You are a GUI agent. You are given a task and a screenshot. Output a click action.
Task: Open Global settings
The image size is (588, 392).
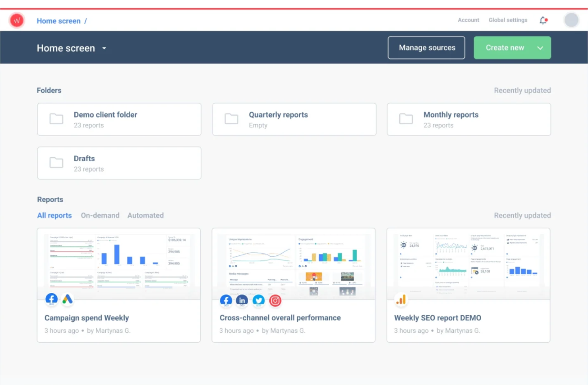click(x=507, y=20)
